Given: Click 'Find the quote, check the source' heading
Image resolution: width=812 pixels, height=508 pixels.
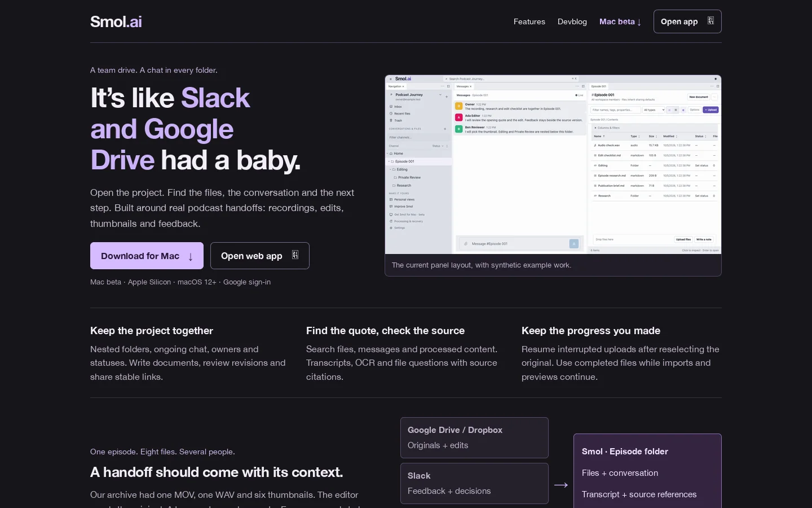Looking at the screenshot, I should point(385,331).
